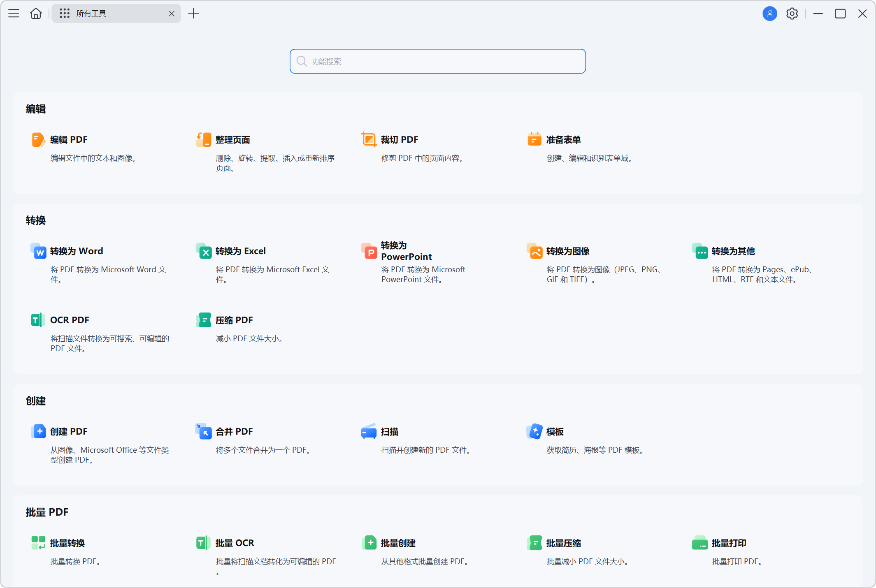Open the 压缩 PDF tool title
The height and width of the screenshot is (588, 876).
point(234,320)
